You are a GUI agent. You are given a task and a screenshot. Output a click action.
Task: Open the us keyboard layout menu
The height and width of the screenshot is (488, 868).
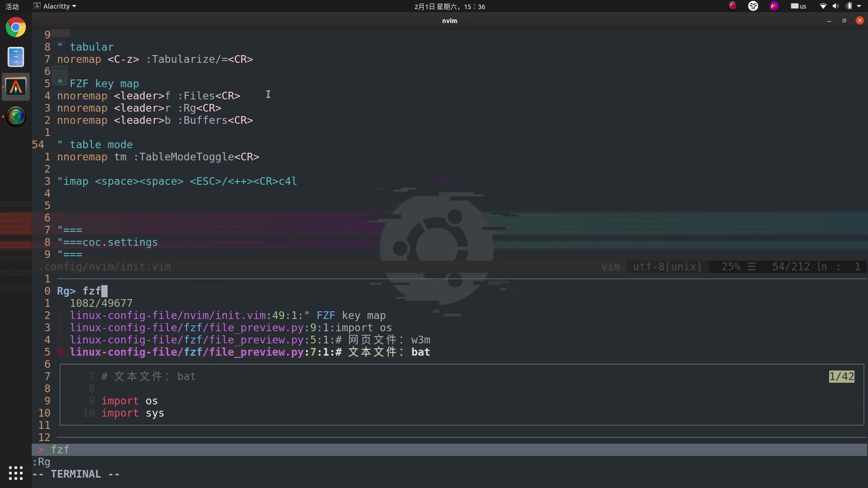click(x=798, y=6)
